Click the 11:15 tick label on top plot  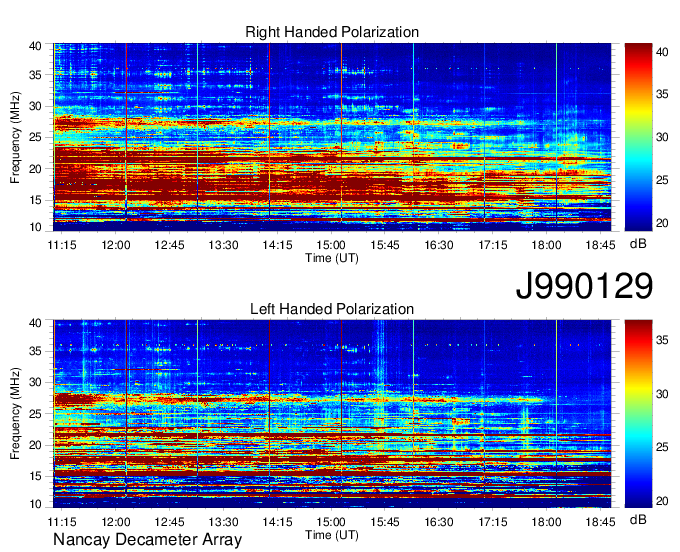click(x=62, y=245)
